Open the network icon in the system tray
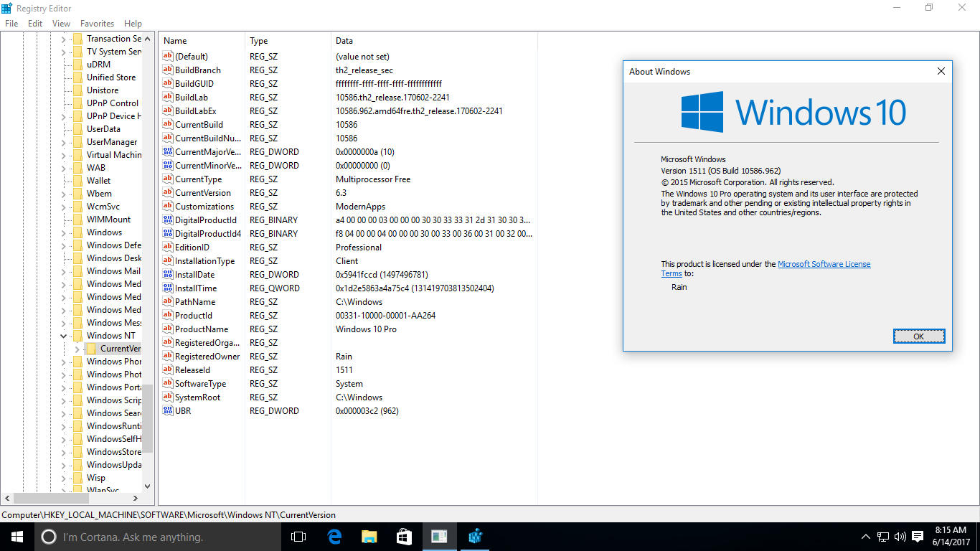Image resolution: width=980 pixels, height=551 pixels. pyautogui.click(x=883, y=537)
